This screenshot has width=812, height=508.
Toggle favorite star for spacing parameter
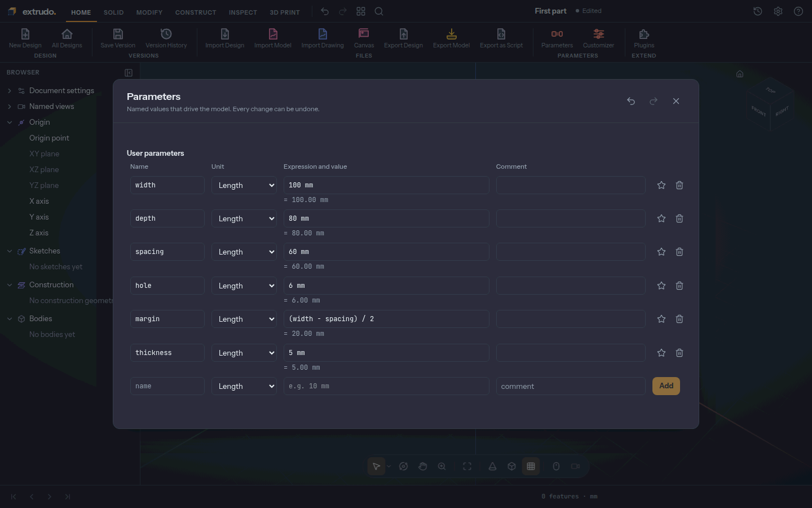[661, 252]
